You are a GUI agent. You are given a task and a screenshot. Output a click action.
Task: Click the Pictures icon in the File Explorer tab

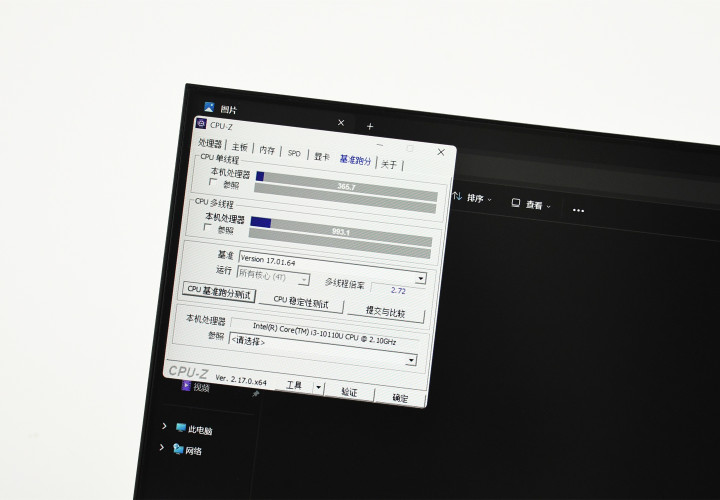[209, 107]
